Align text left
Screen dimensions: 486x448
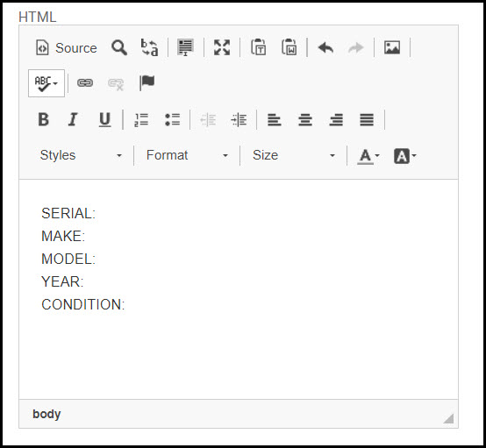[275, 119]
